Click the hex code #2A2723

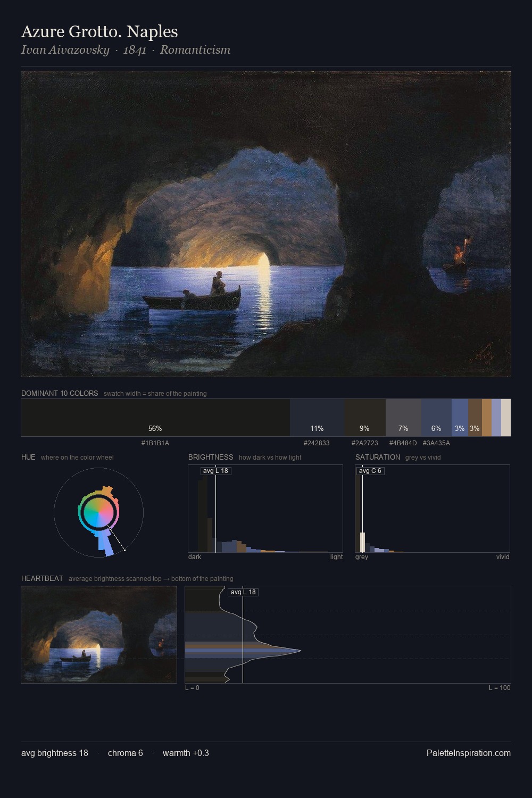365,443
